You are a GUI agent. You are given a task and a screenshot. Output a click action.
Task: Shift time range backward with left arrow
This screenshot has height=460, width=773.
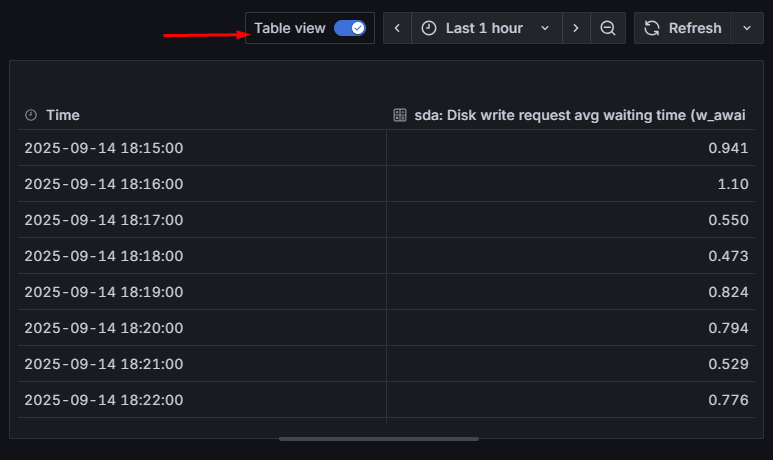tap(397, 28)
